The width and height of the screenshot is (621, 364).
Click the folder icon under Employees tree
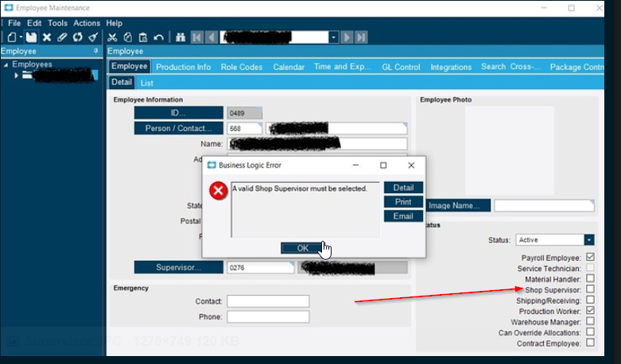click(27, 75)
